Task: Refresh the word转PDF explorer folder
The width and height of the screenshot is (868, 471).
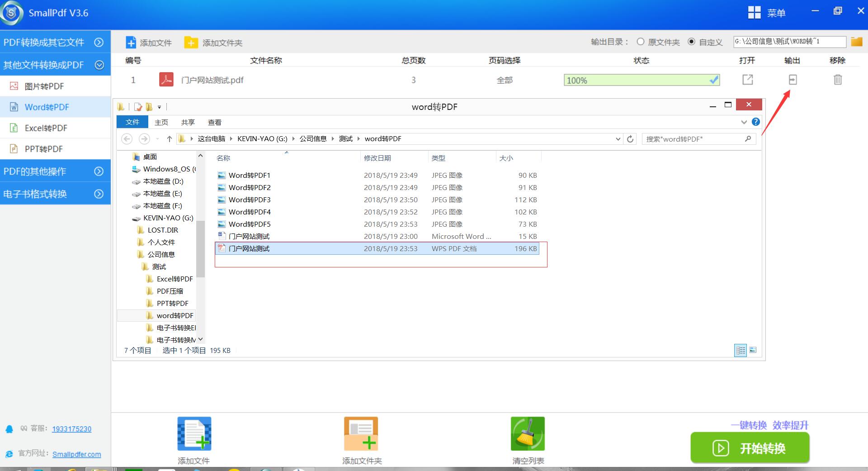Action: pyautogui.click(x=630, y=139)
